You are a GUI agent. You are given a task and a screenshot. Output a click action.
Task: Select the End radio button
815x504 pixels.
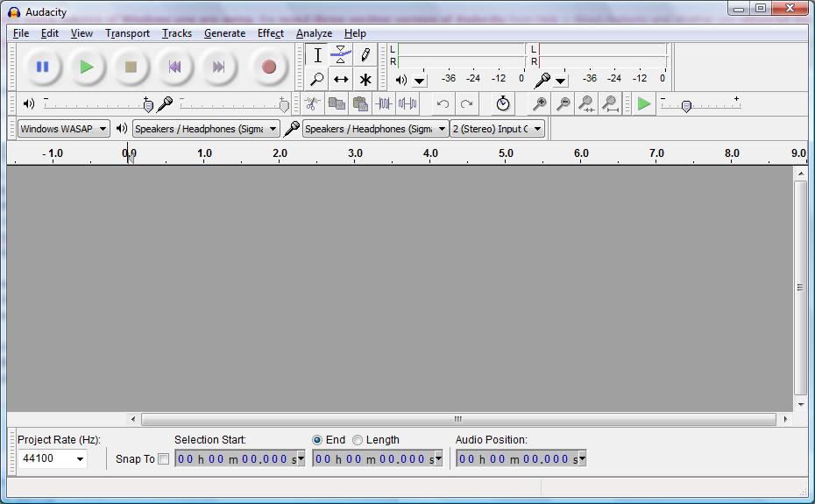tap(316, 440)
